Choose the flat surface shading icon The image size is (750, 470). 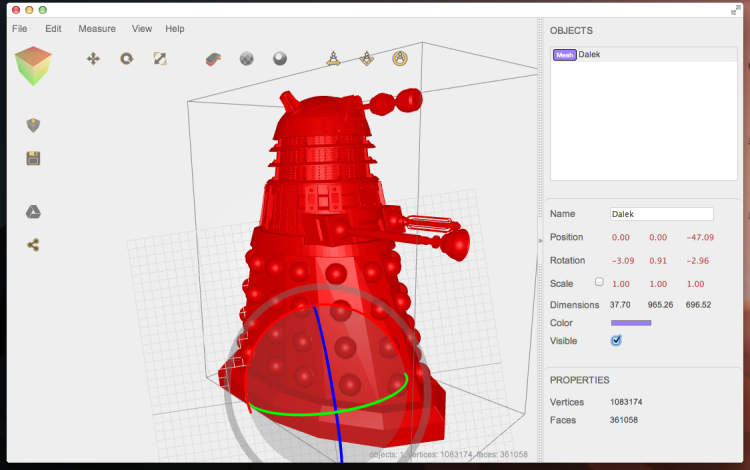point(213,59)
